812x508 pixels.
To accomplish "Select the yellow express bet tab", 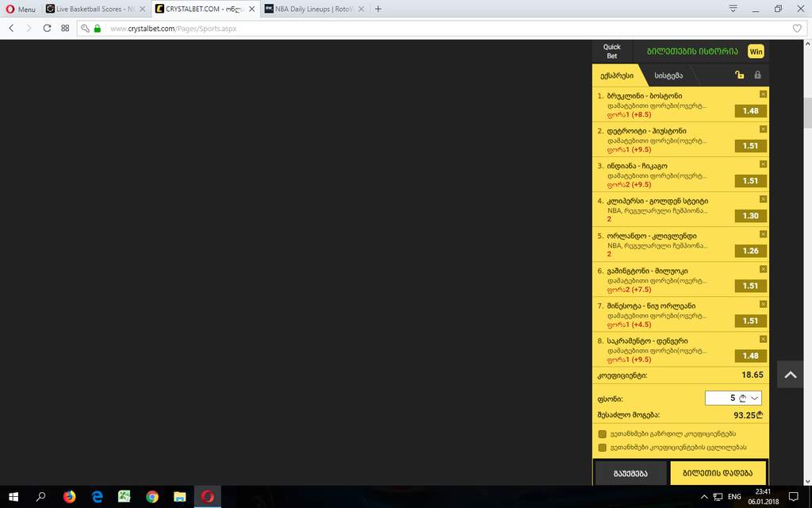I will coord(617,75).
